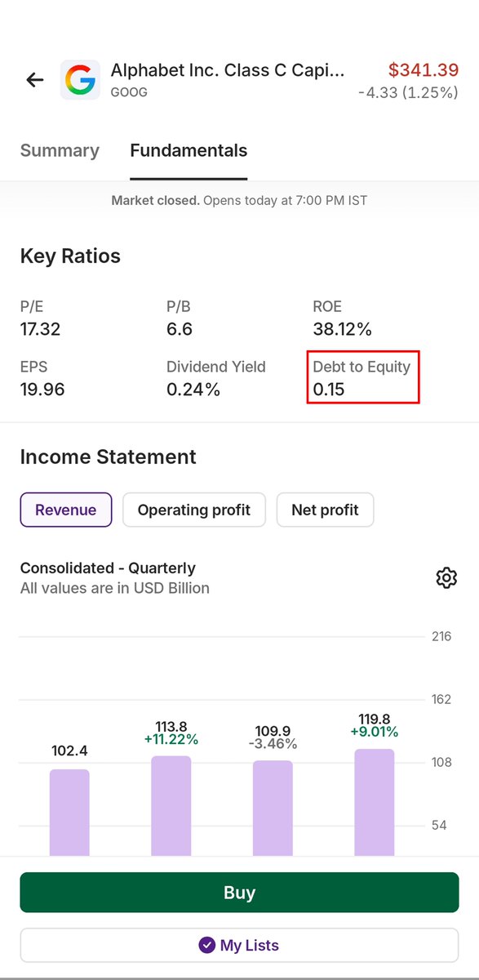Click the 113.8 revenue bar
This screenshot has width=479, height=980.
tap(171, 806)
